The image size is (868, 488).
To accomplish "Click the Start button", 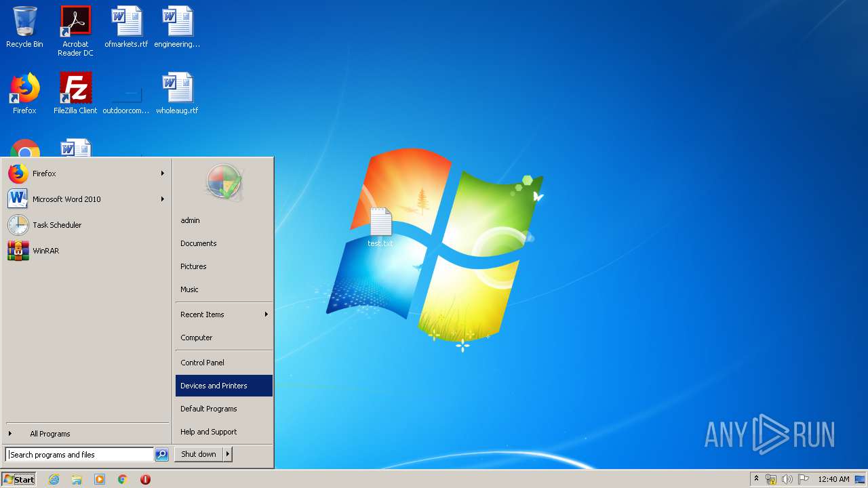I will (19, 479).
